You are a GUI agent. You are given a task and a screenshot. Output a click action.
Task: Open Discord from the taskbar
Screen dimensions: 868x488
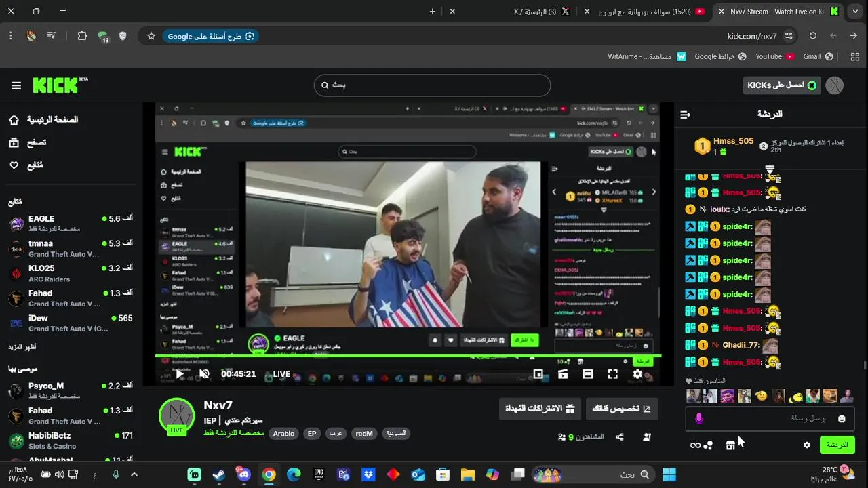point(244,474)
